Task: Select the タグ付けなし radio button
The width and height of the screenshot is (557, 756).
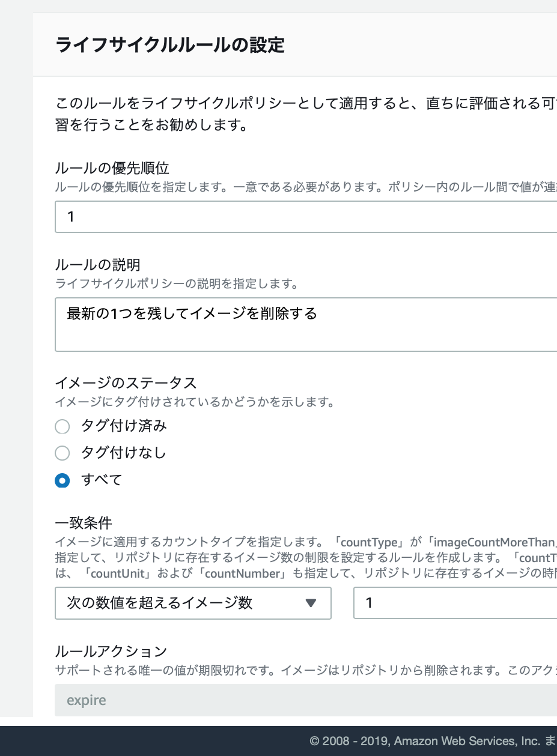Action: pos(62,453)
